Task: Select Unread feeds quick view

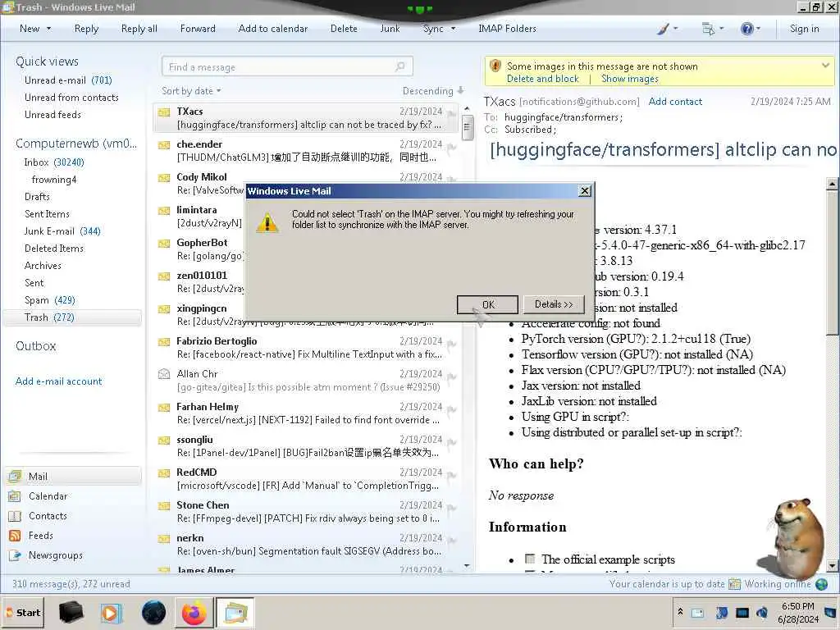Action: tap(52, 114)
